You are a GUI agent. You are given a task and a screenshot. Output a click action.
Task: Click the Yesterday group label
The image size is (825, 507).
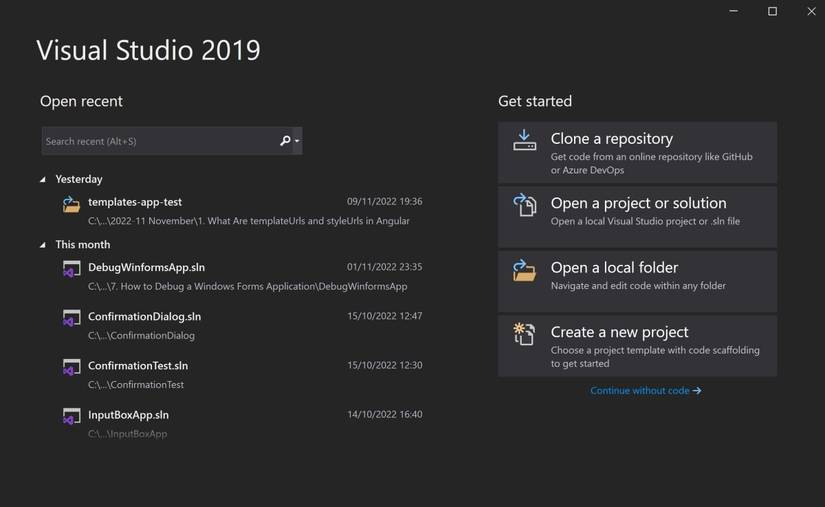click(x=79, y=179)
